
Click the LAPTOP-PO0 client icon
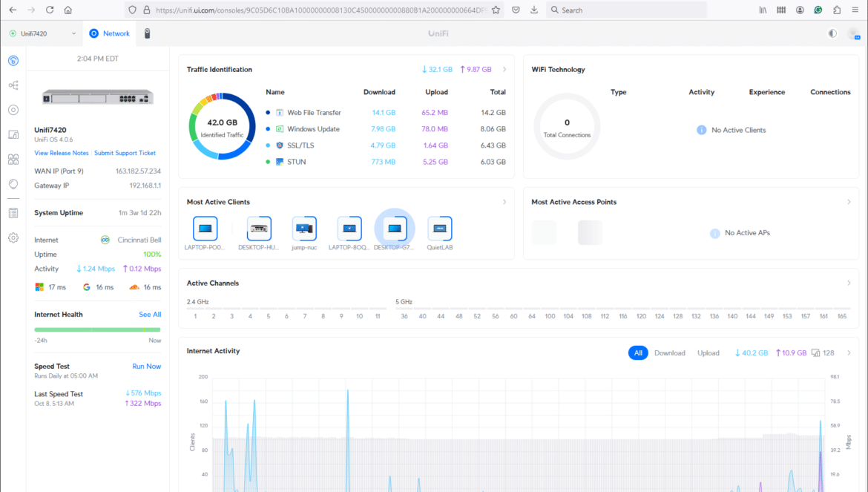[205, 228]
